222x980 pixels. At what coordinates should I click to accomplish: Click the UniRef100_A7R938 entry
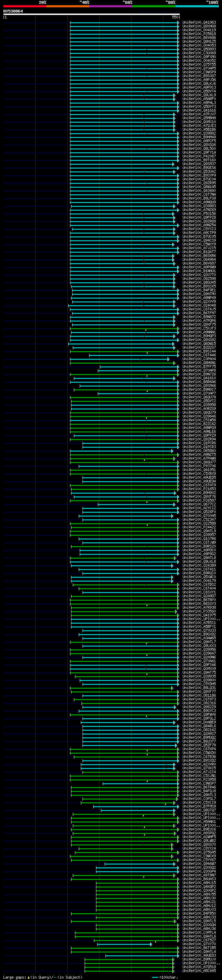pos(199,608)
